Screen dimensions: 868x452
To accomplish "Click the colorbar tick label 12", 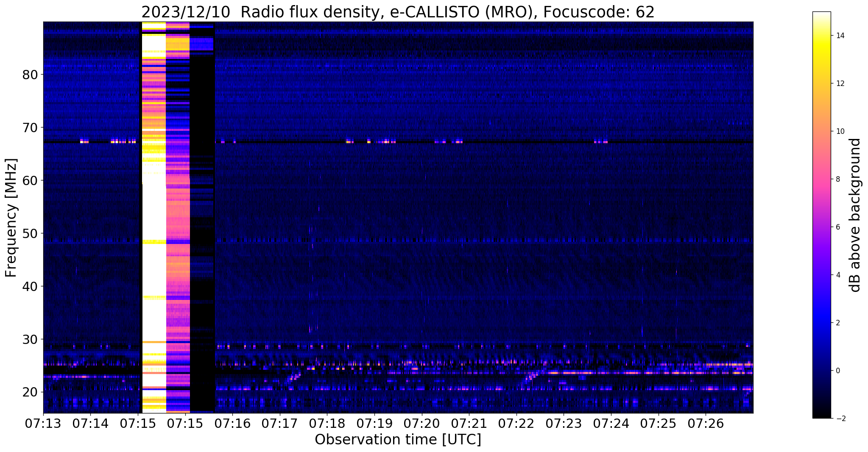I will point(840,84).
